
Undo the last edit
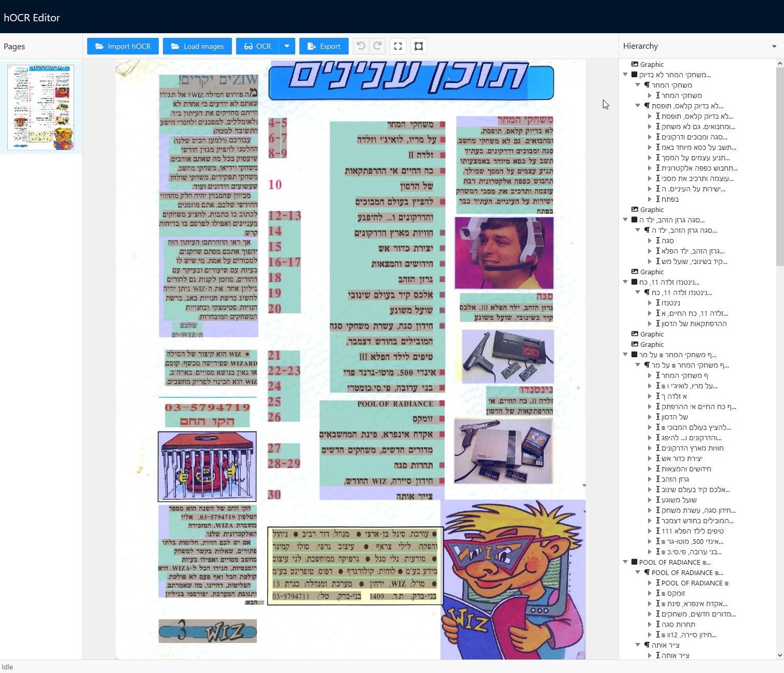361,46
